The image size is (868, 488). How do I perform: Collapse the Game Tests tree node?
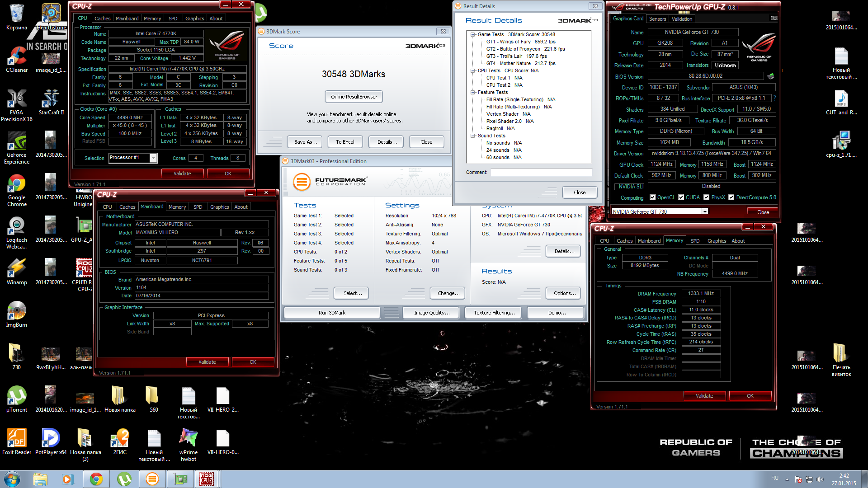coord(472,34)
